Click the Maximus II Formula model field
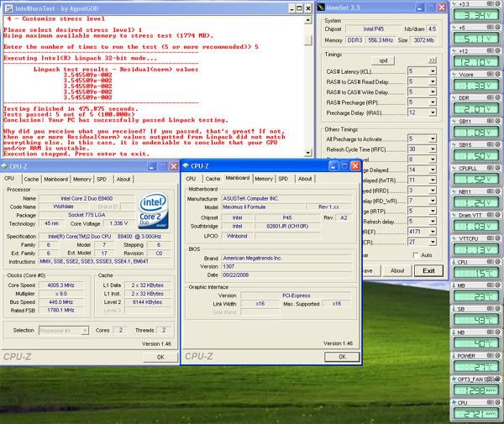Viewport: 504px width, 424px height. (263, 207)
